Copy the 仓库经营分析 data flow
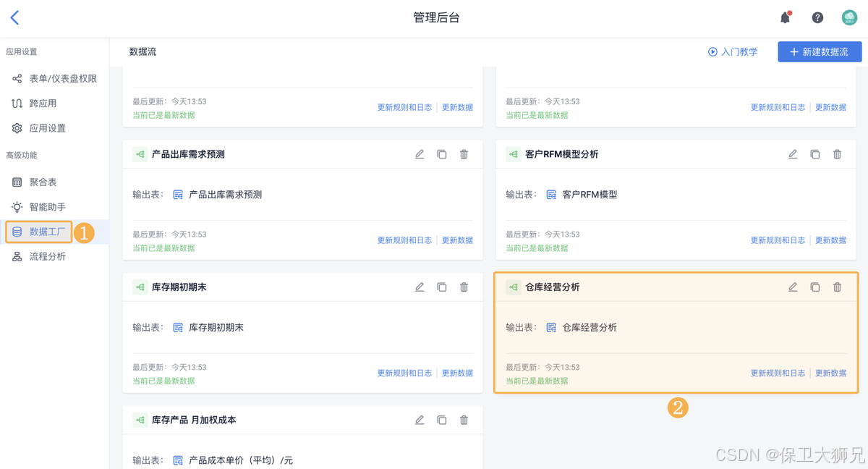This screenshot has width=868, height=469. [x=815, y=287]
